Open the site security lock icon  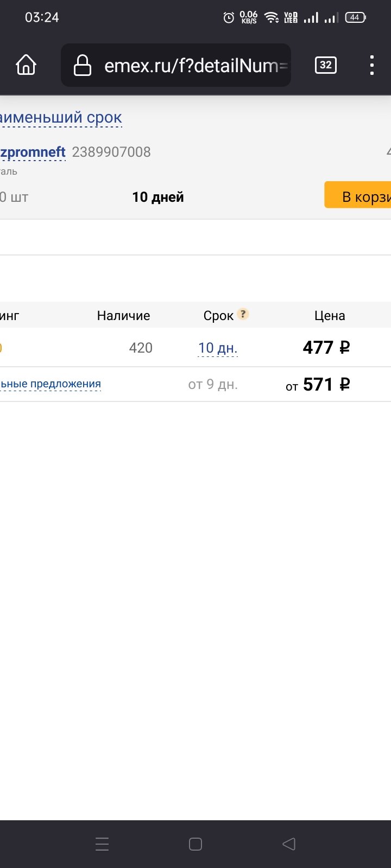83,66
